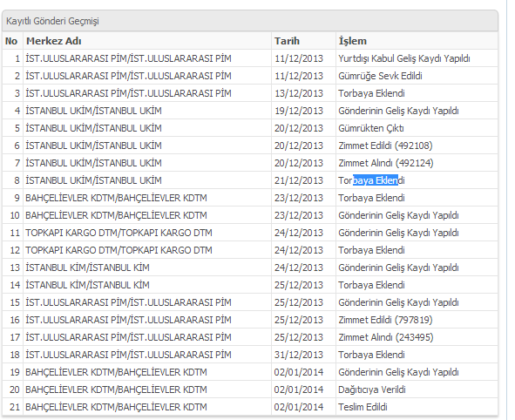The image size is (515, 420).
Task: Click the İşlem column header
Action: (352, 41)
